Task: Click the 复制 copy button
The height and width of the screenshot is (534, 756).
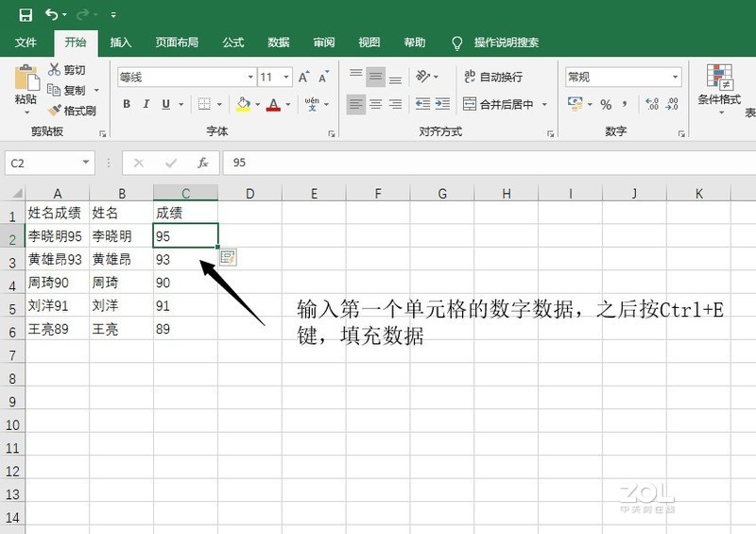Action: [67, 90]
